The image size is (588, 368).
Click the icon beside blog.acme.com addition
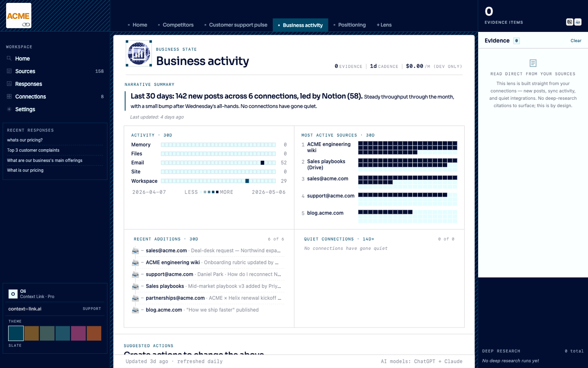tap(135, 310)
